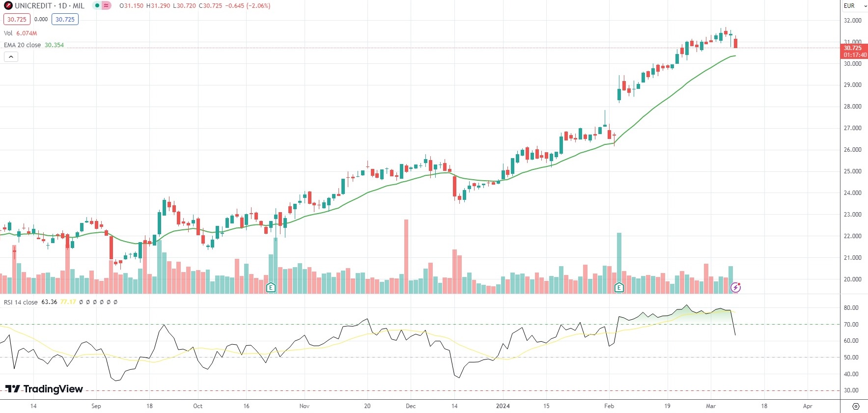The image size is (868, 413).
Task: Click the red 30.725 sell button
Action: coord(17,20)
